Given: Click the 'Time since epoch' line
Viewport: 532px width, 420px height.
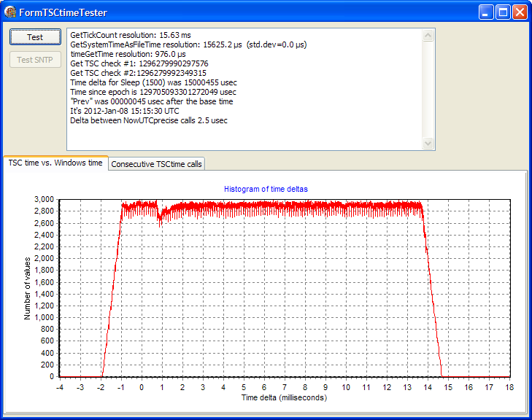Looking at the screenshot, I should click(153, 92).
